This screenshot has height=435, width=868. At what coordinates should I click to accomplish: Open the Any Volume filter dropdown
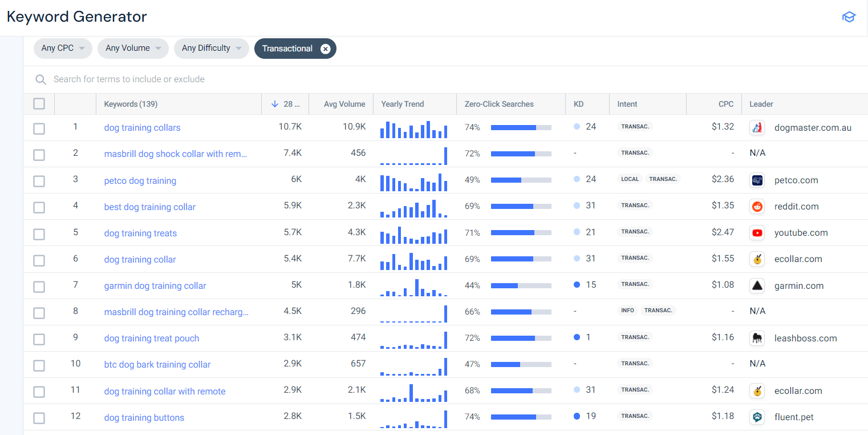tap(133, 49)
